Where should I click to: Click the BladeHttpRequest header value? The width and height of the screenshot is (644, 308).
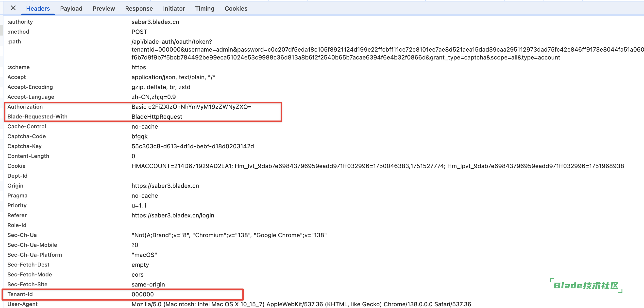pyautogui.click(x=157, y=117)
